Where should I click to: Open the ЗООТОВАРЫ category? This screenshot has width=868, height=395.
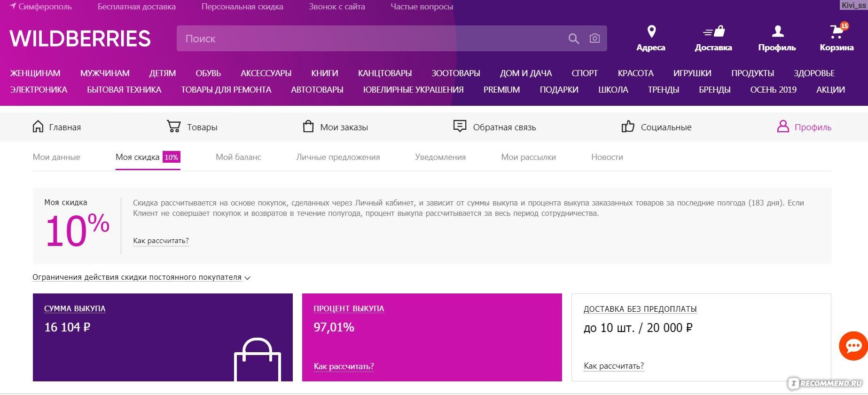(456, 73)
